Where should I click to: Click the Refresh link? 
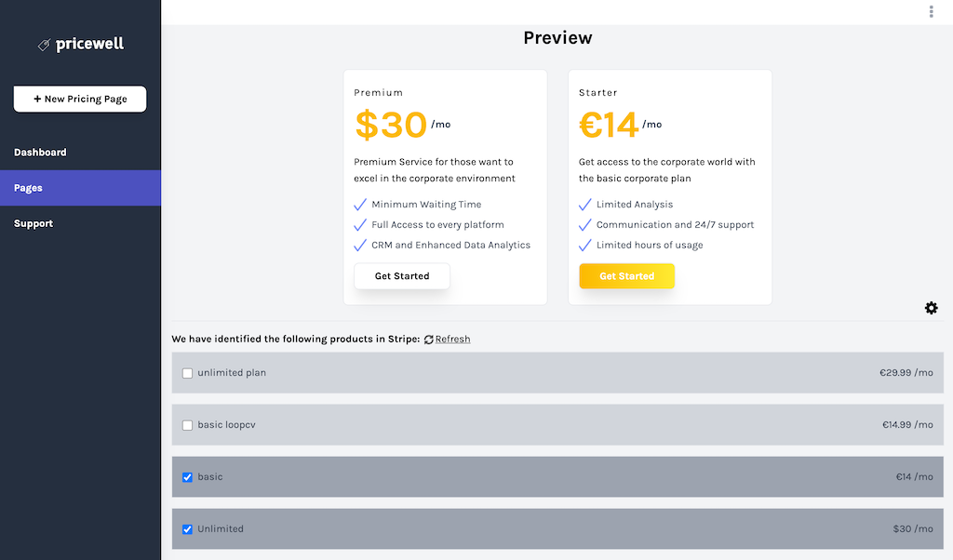pyautogui.click(x=452, y=340)
